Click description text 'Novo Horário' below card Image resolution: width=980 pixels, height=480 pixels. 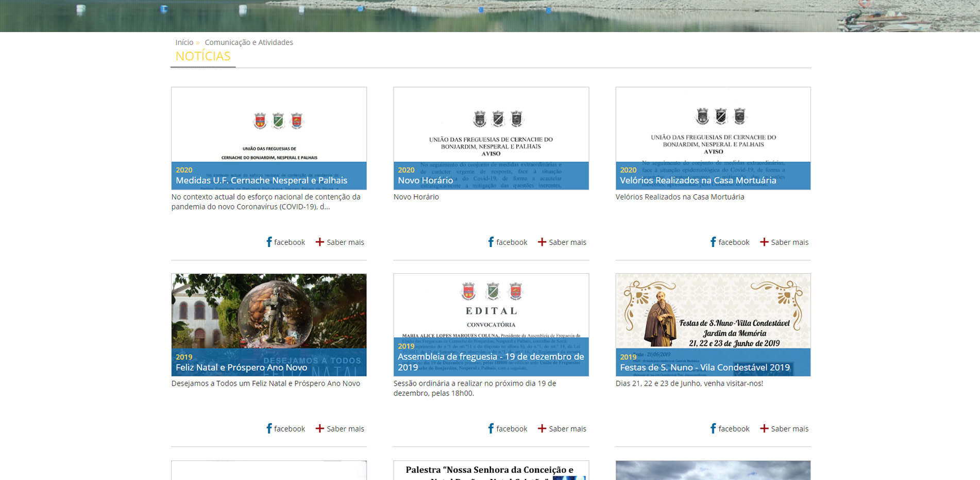416,197
